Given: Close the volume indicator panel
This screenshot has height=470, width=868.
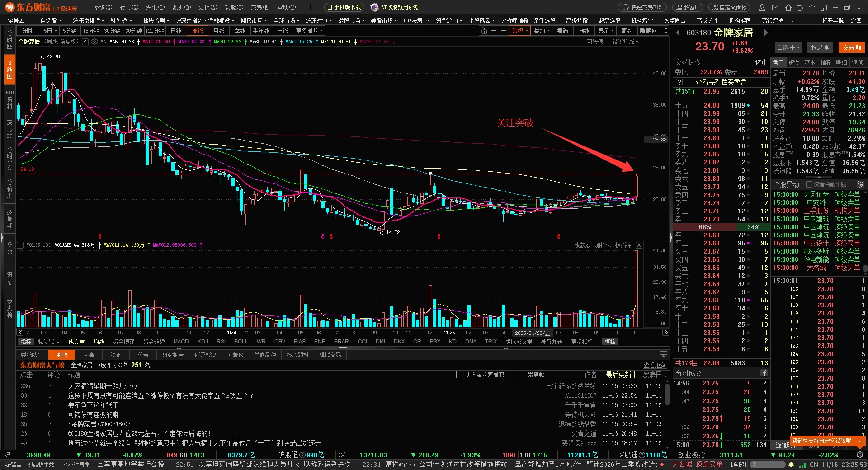Looking at the screenshot, I should click(639, 245).
